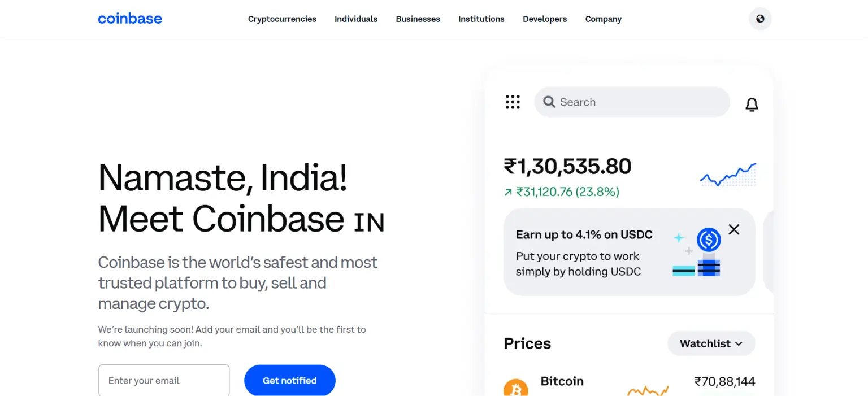This screenshot has width=868, height=396.
Task: Click the portfolio sparkline chart
Action: pyautogui.click(x=728, y=174)
